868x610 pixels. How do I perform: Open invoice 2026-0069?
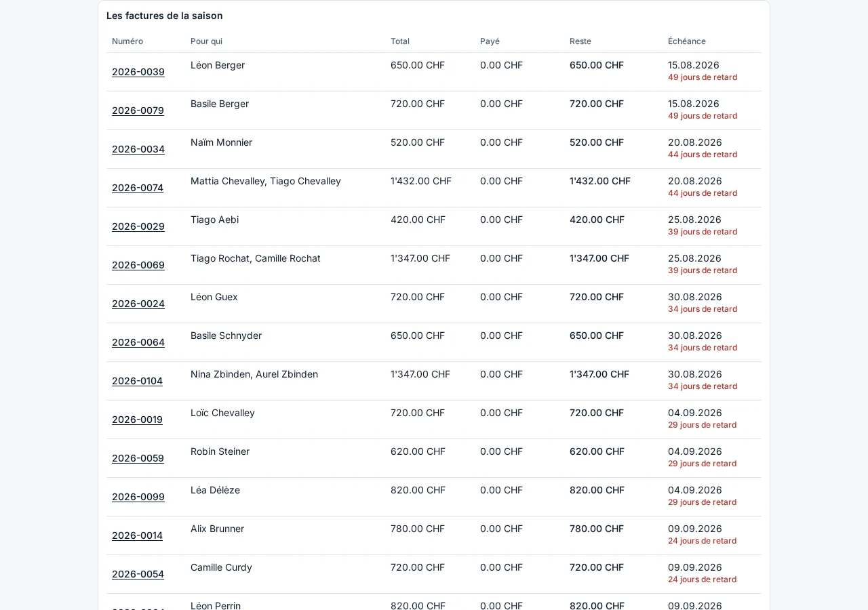pyautogui.click(x=138, y=265)
